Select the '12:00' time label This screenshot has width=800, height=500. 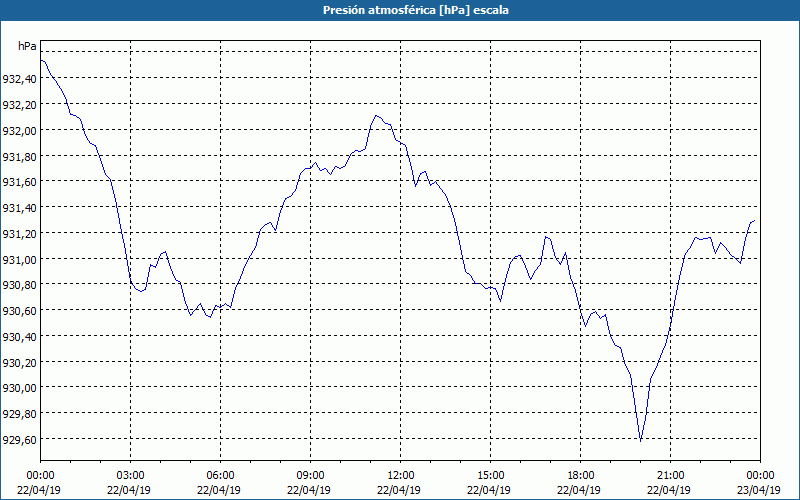click(x=401, y=476)
